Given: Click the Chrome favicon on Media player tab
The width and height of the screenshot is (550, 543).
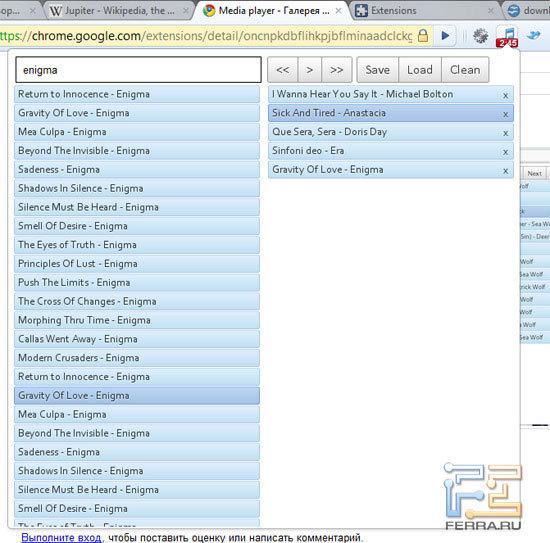Looking at the screenshot, I should 209,11.
